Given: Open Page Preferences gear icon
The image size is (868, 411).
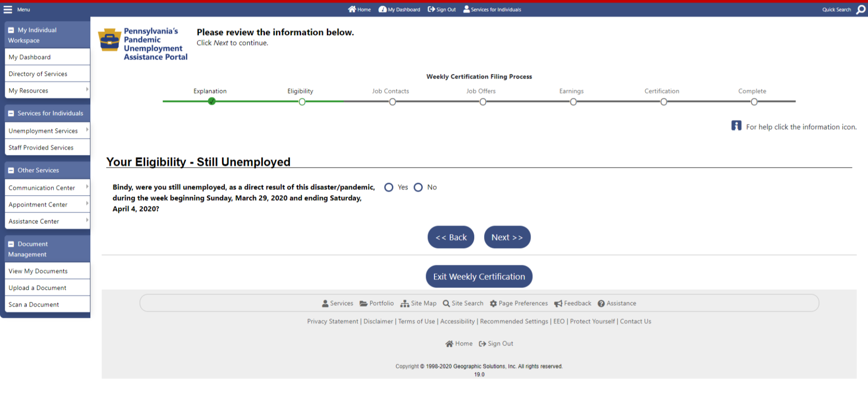Looking at the screenshot, I should pos(493,304).
